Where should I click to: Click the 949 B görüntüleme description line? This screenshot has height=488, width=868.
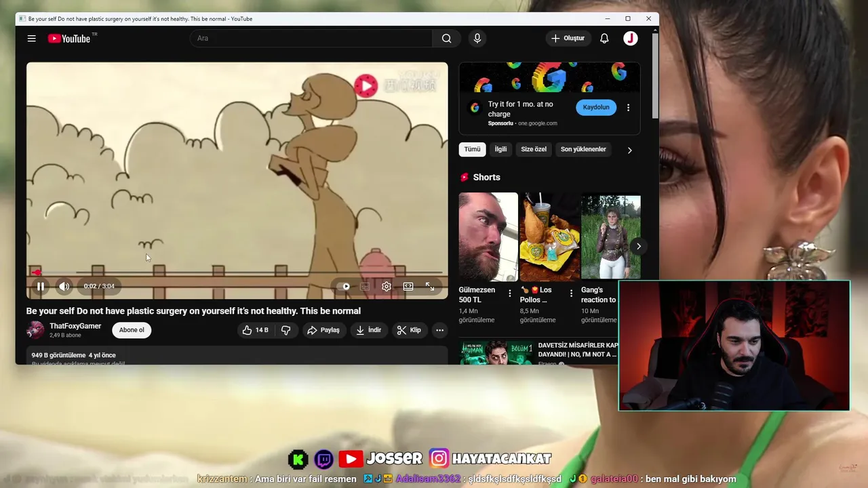[73, 355]
